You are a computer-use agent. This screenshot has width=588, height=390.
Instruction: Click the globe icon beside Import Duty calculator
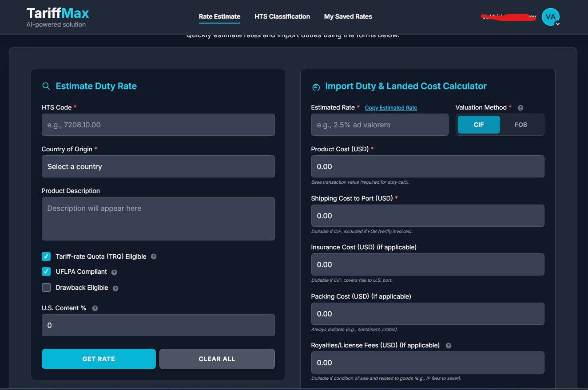click(316, 87)
